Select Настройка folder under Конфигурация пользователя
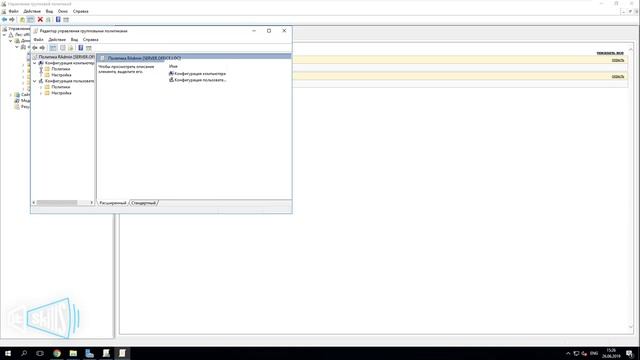This screenshot has width=640, height=360. point(61,93)
